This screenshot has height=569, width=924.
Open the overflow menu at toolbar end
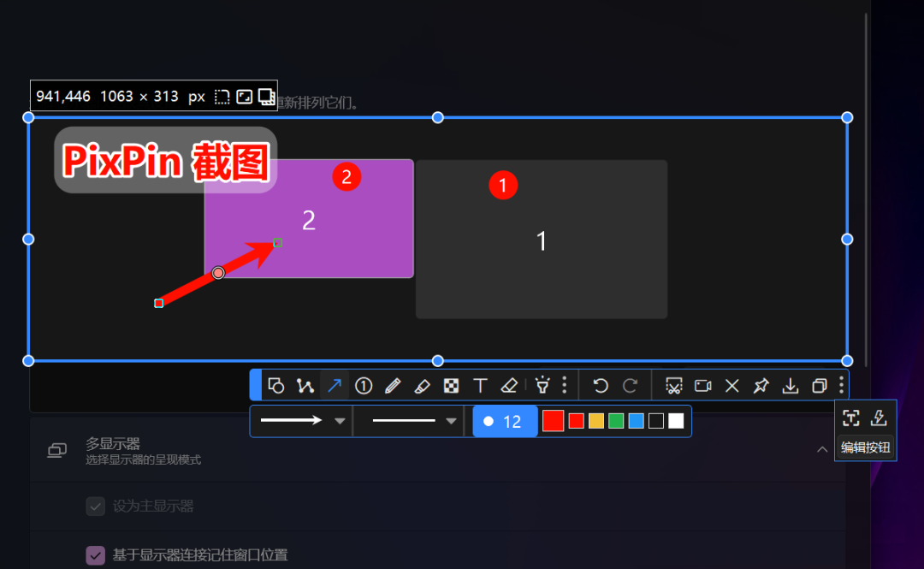[841, 386]
